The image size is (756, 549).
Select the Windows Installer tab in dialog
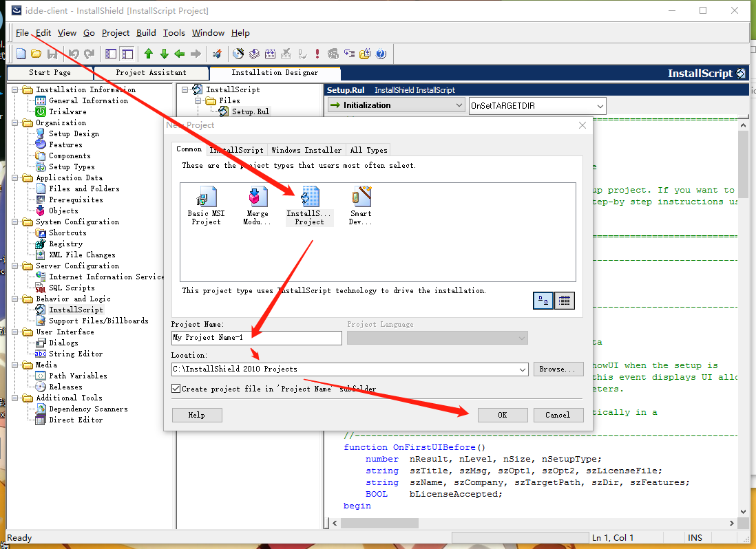[306, 150]
